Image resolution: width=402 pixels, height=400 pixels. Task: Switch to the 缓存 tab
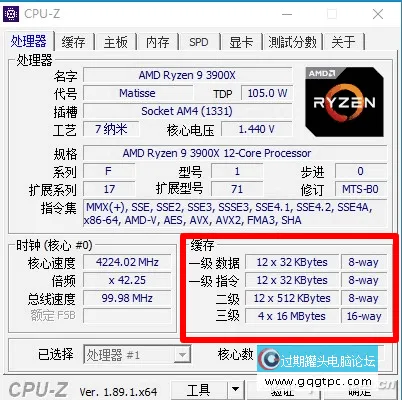tap(73, 42)
